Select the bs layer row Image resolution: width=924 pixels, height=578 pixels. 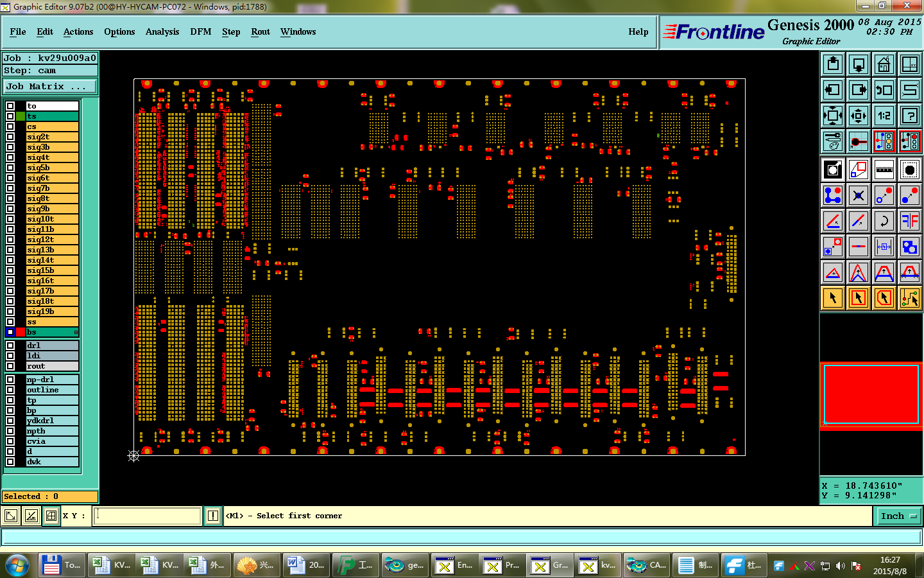[52, 332]
